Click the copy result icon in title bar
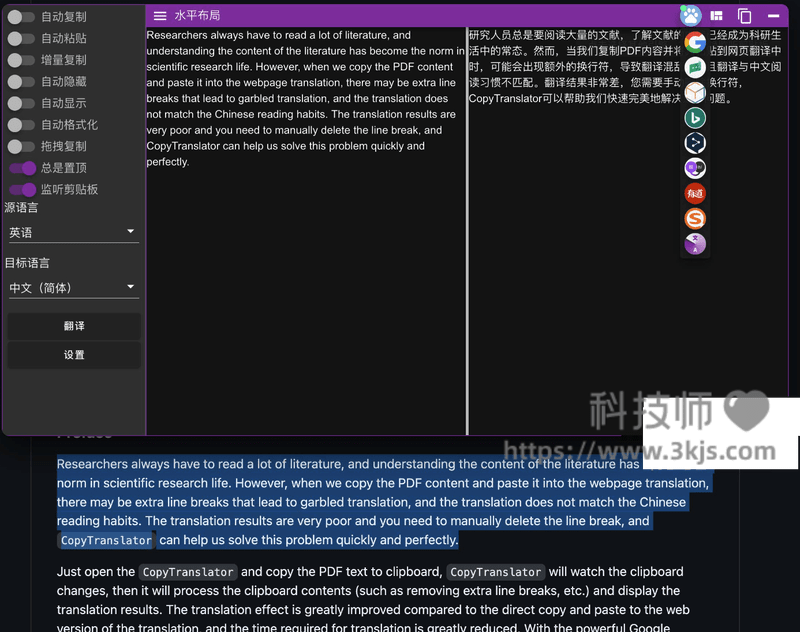The width and height of the screenshot is (800, 632). tap(744, 16)
